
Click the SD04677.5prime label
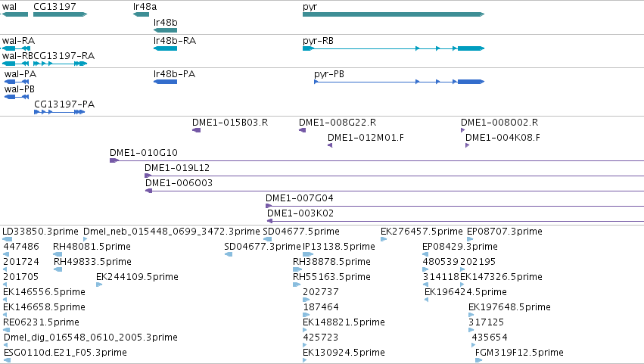click(x=301, y=232)
